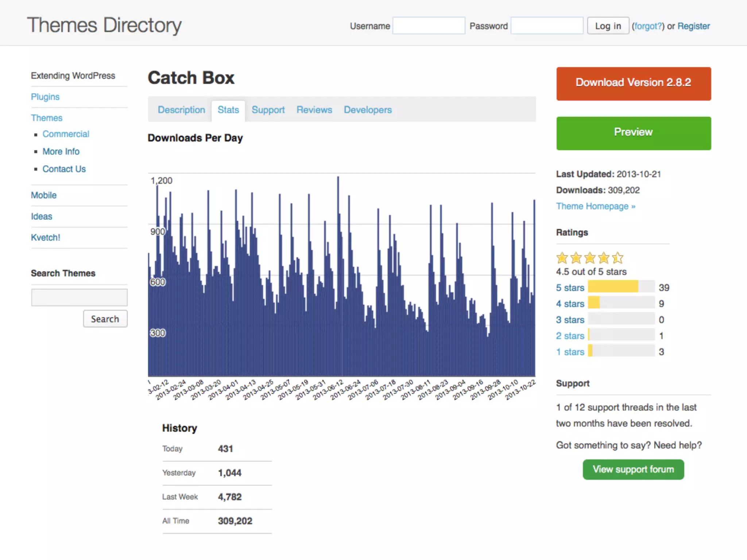The height and width of the screenshot is (560, 747).
Task: Go to the Reviews tab
Action: [314, 110]
